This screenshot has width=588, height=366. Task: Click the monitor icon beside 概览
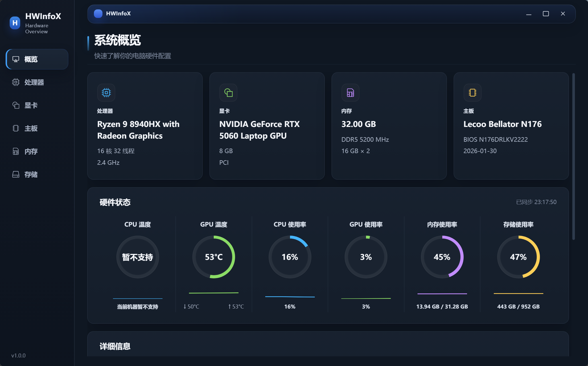[x=16, y=59]
